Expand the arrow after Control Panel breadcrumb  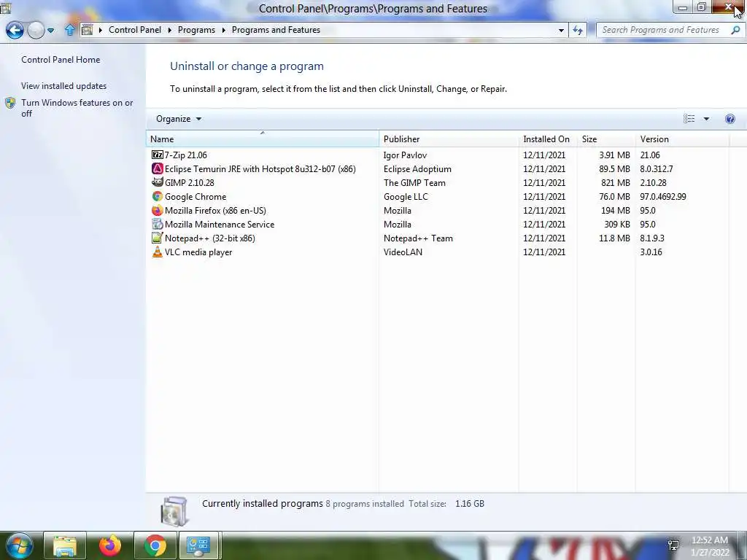pos(169,30)
